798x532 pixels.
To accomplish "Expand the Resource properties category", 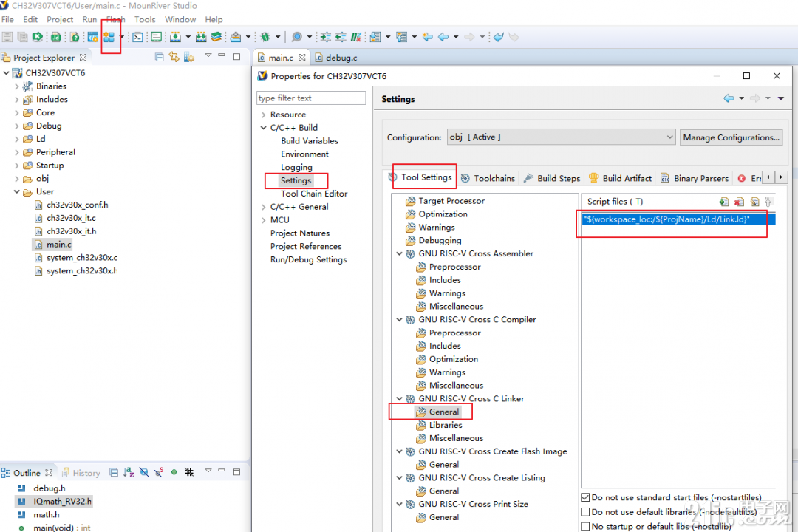I will (x=263, y=115).
